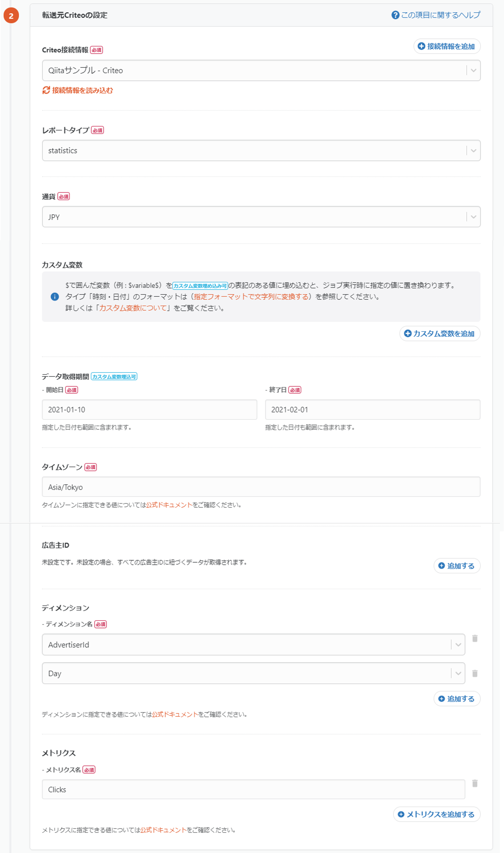This screenshot has height=853, width=504.
Task: Focus the 終了日 field 2021-02-01
Action: [x=372, y=410]
